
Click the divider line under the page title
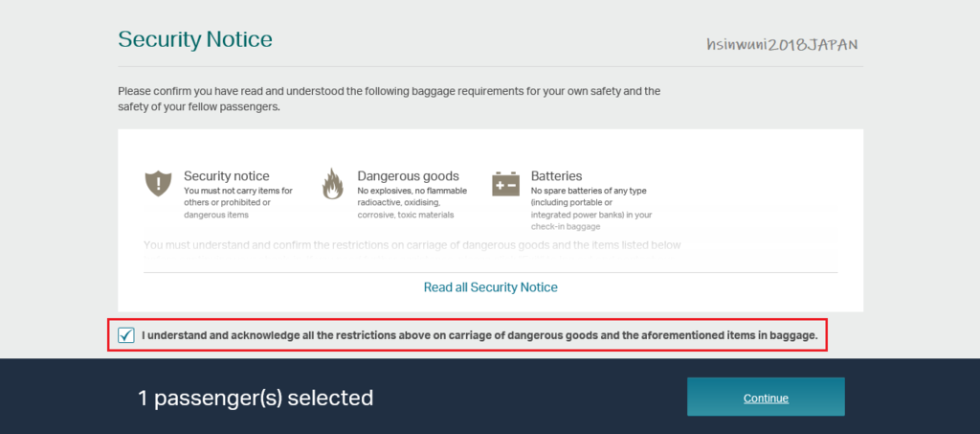click(491, 66)
